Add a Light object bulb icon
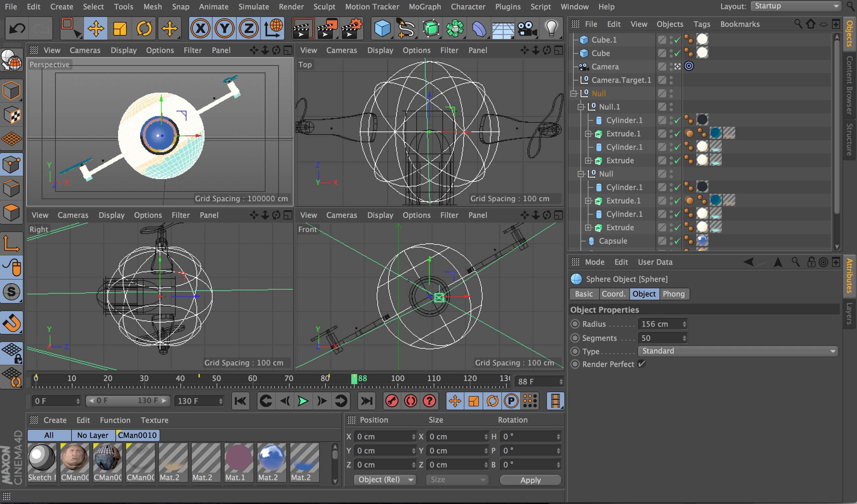The height and width of the screenshot is (504, 857). 551,29
